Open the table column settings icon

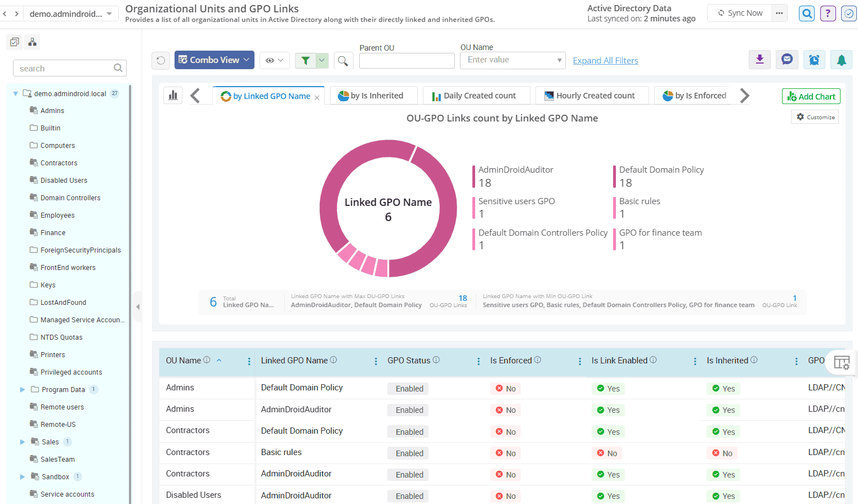(841, 362)
